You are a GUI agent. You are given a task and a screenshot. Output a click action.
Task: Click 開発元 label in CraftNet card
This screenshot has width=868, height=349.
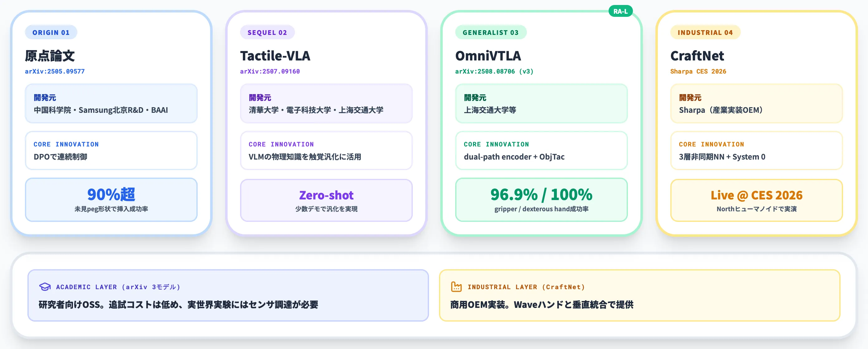(x=690, y=98)
